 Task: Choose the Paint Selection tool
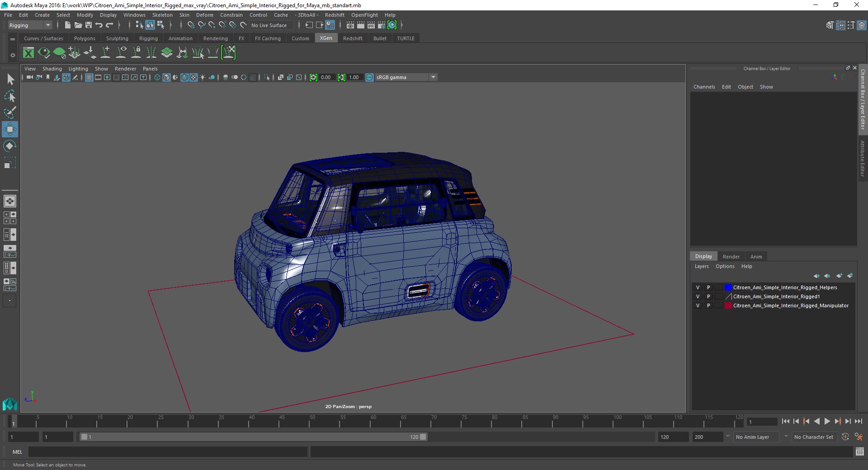pyautogui.click(x=10, y=113)
